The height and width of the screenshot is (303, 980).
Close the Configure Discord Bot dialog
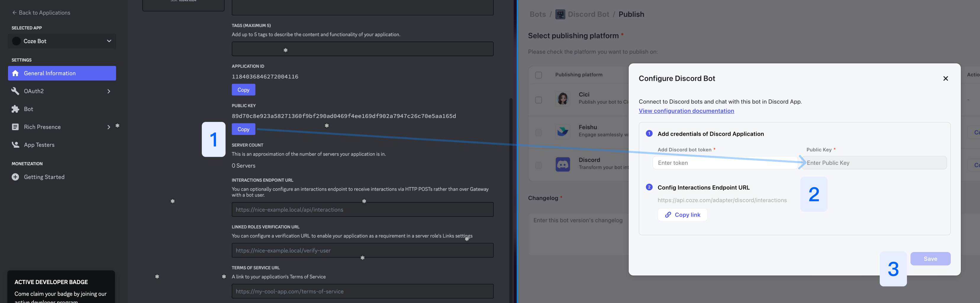click(945, 78)
